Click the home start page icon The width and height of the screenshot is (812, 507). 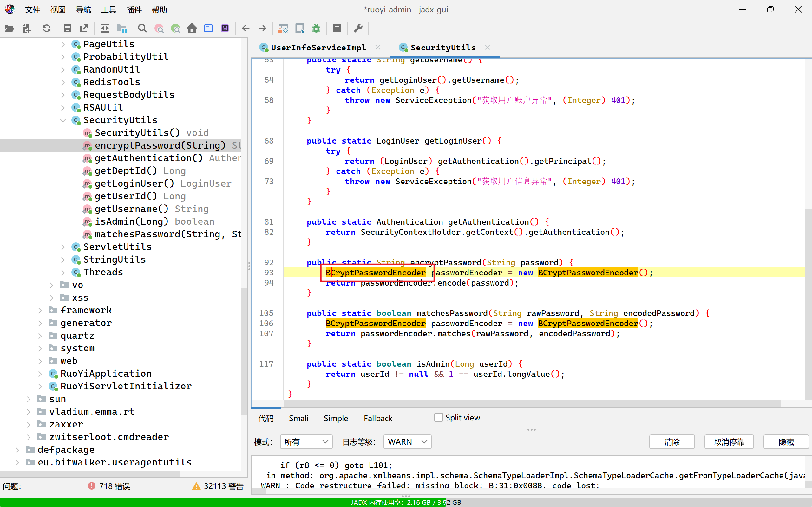coord(192,29)
